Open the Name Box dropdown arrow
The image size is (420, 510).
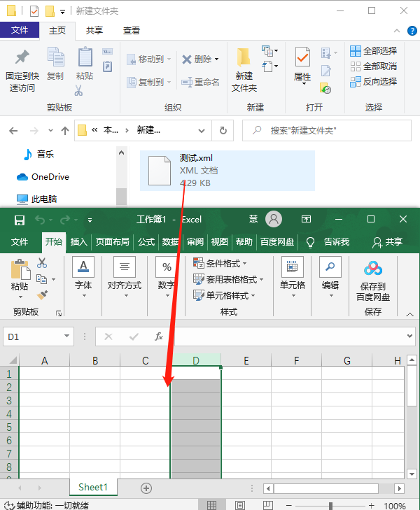click(67, 337)
